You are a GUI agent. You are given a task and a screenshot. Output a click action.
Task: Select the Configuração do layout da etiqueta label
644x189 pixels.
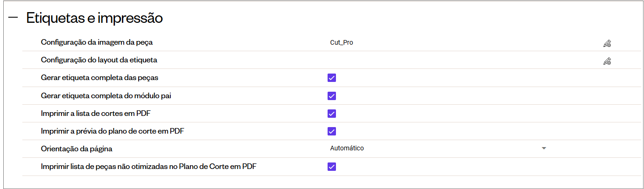click(99, 60)
